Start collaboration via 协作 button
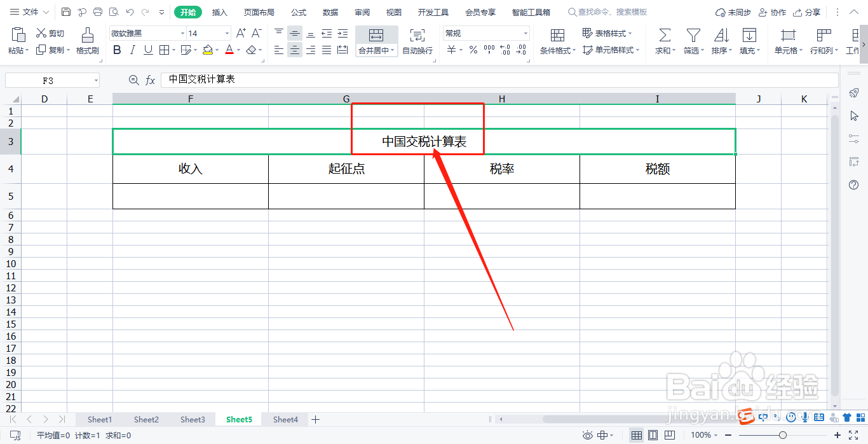Screen dimensions: 868x444 click(772, 11)
